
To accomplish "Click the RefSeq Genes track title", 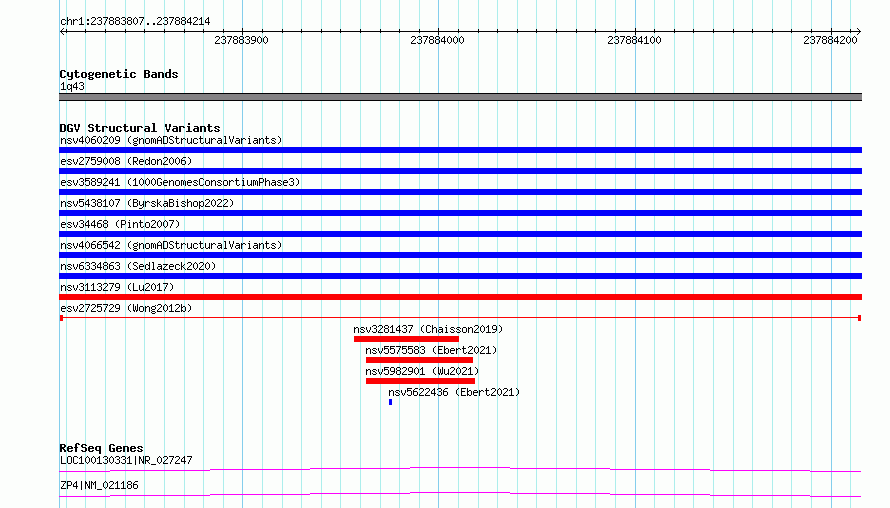I will [102, 448].
